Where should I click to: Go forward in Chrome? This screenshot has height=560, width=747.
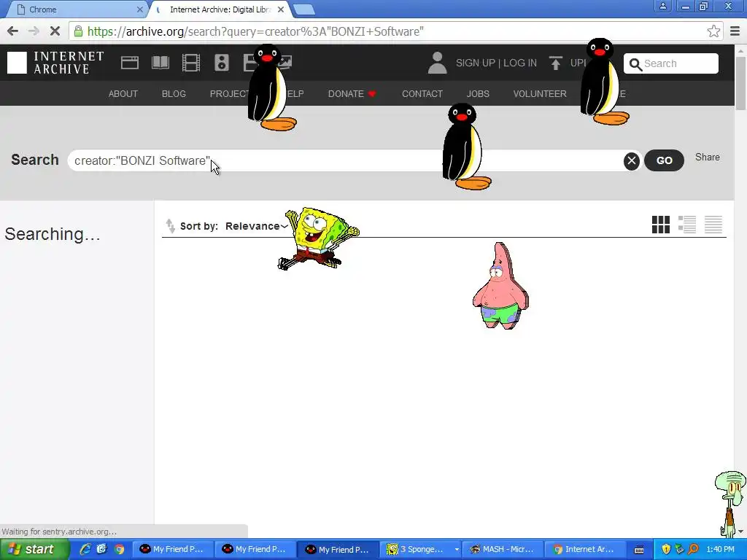coord(34,31)
